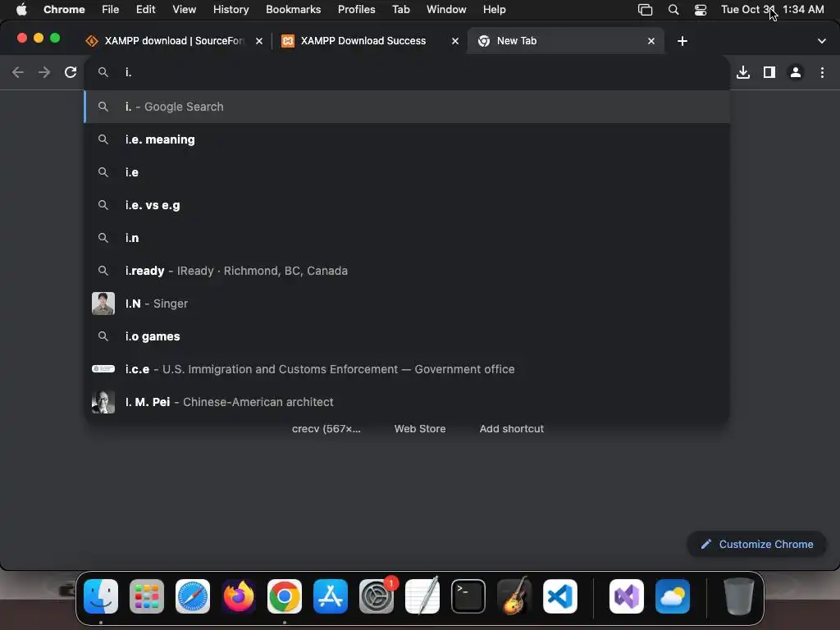
Task: Open Spotlight search in menu bar
Action: pos(673,10)
